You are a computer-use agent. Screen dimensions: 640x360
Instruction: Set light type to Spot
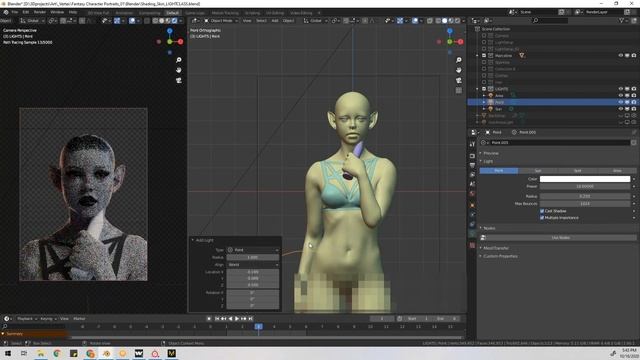pyautogui.click(x=577, y=171)
